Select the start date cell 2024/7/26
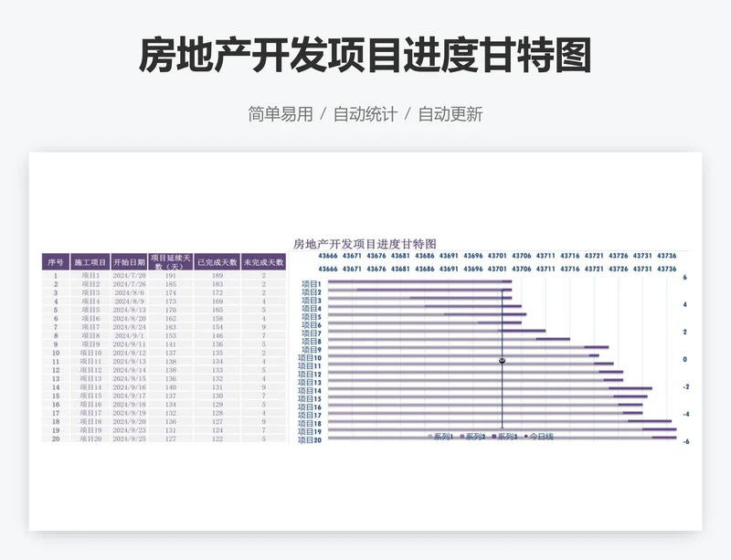This screenshot has width=731, height=560. coord(129,284)
